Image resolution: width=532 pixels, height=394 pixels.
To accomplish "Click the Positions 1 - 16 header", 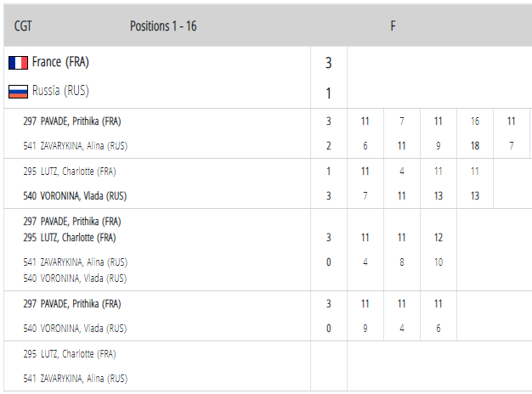I will coord(163,26).
